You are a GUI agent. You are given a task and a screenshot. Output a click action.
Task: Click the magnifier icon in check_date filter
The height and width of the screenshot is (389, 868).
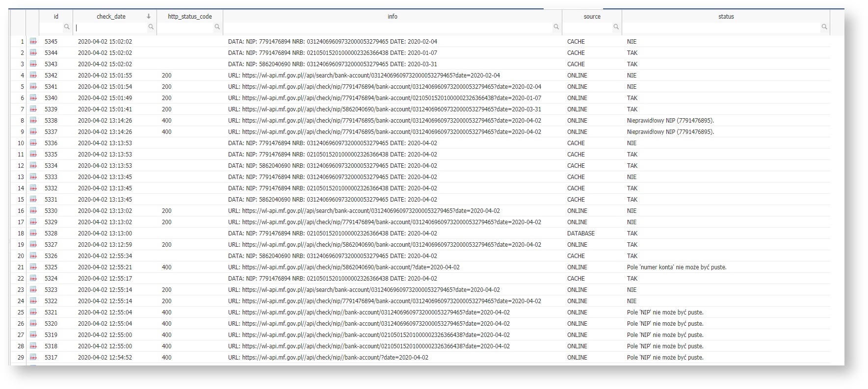(151, 27)
